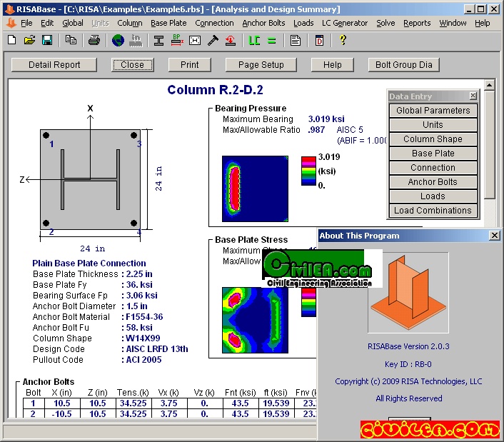Click the Detail Report button
This screenshot has width=504, height=442.
coord(54,64)
